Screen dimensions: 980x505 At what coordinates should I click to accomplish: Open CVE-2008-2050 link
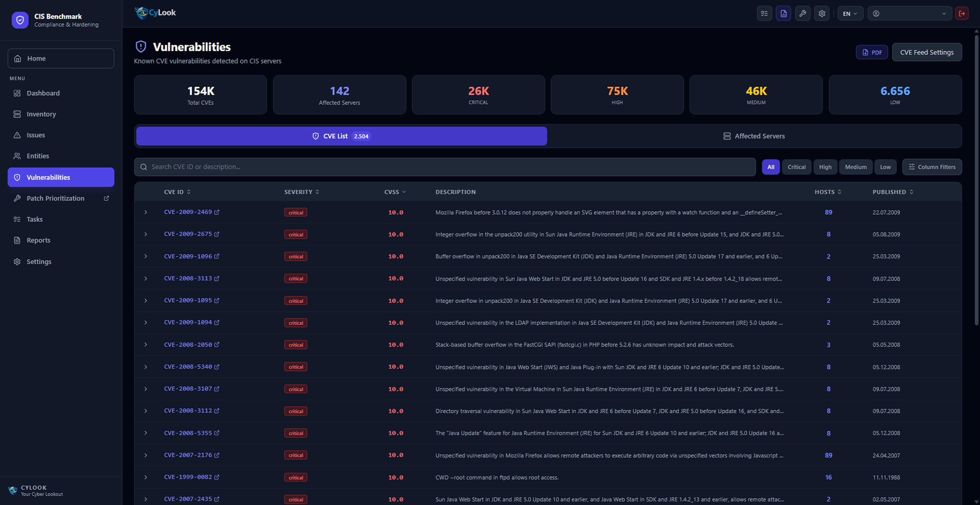(x=188, y=344)
